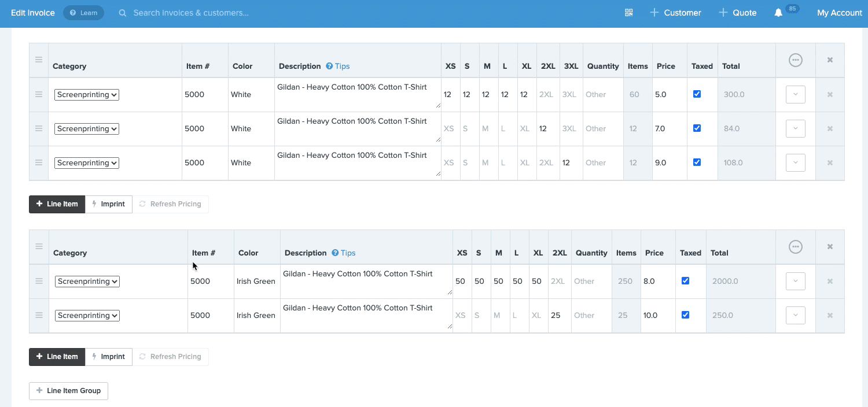Toggle Taxed for the Irish Green 2000.0 row

click(x=685, y=281)
